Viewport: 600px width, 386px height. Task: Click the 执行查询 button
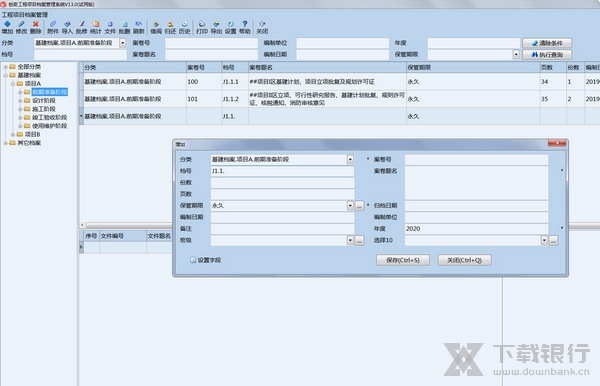pyautogui.click(x=547, y=55)
